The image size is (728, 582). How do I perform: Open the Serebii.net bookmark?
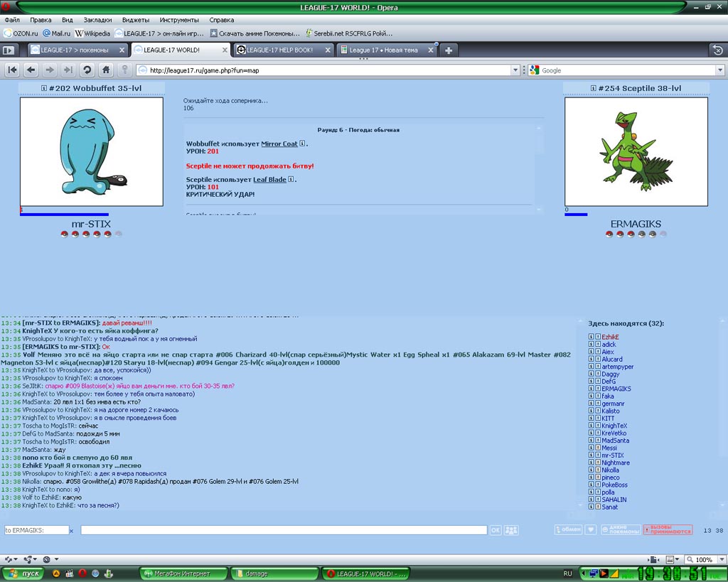[349, 33]
